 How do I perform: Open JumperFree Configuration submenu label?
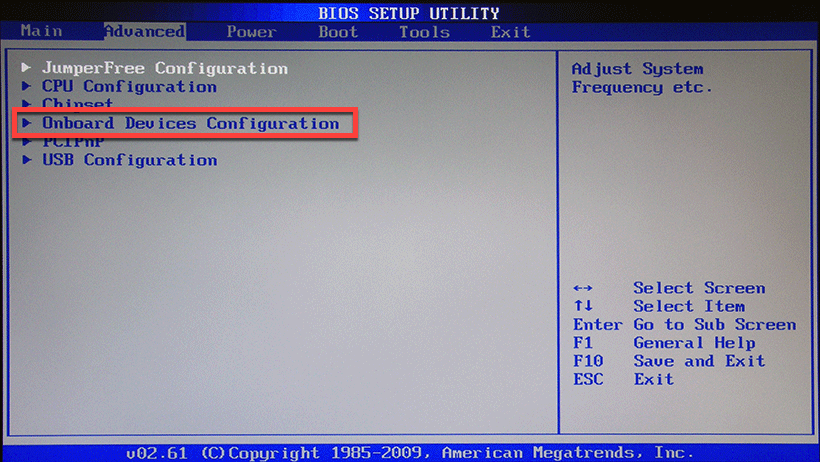(x=164, y=69)
